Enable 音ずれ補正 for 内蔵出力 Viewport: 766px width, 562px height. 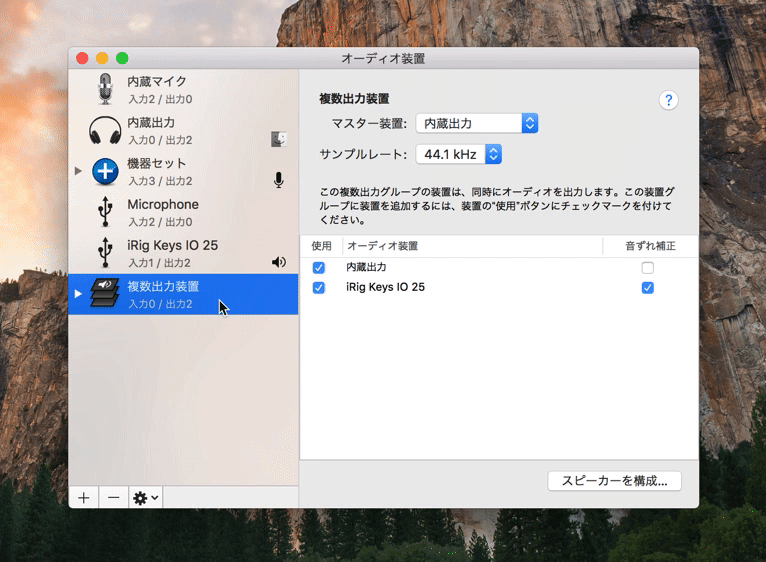point(648,268)
